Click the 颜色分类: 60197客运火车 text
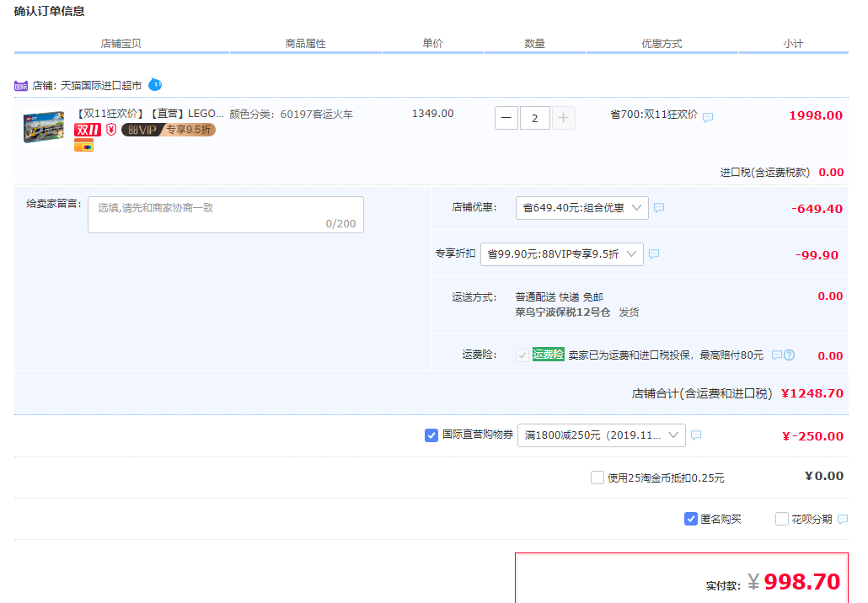 (x=292, y=115)
